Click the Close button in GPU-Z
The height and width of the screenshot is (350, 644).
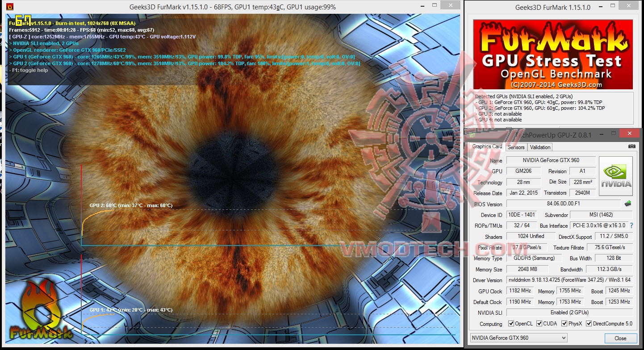point(620,338)
